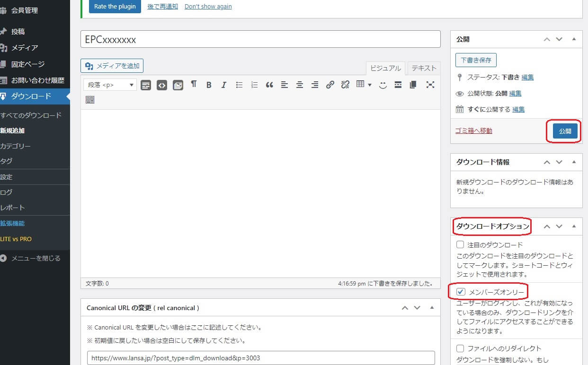Edit the すぐに公開する schedule link
The width and height of the screenshot is (588, 365).
pyautogui.click(x=518, y=109)
